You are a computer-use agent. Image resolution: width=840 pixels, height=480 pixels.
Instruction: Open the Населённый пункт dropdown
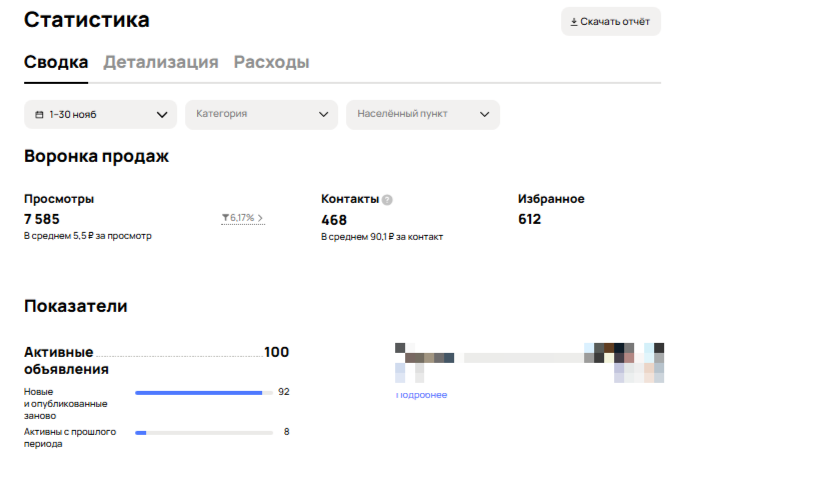click(422, 114)
